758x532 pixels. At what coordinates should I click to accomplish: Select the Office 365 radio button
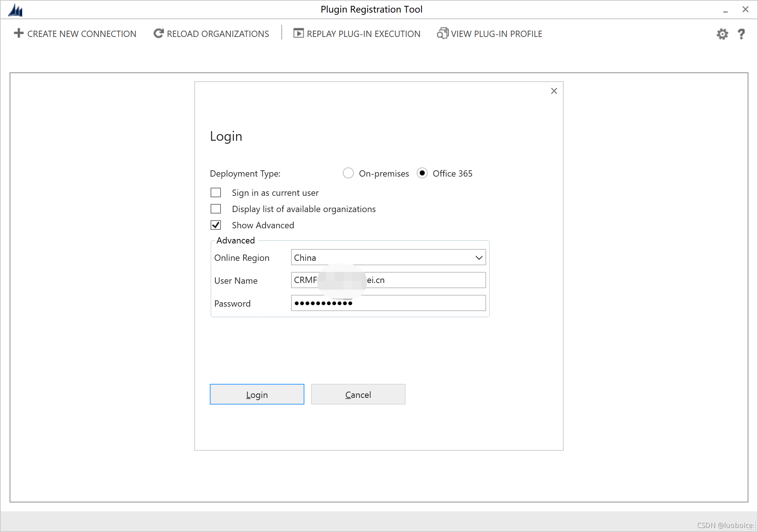point(422,173)
